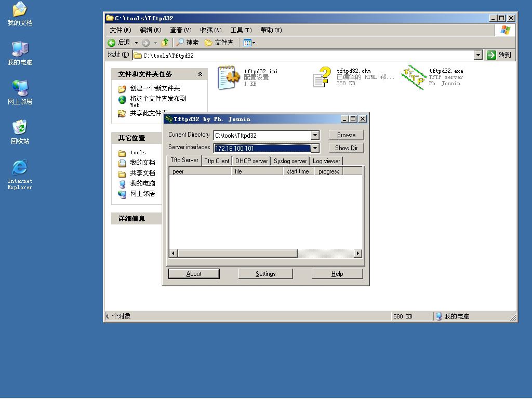
Task: Click the transfer list horizontal scrollbar thumb
Action: tap(237, 254)
